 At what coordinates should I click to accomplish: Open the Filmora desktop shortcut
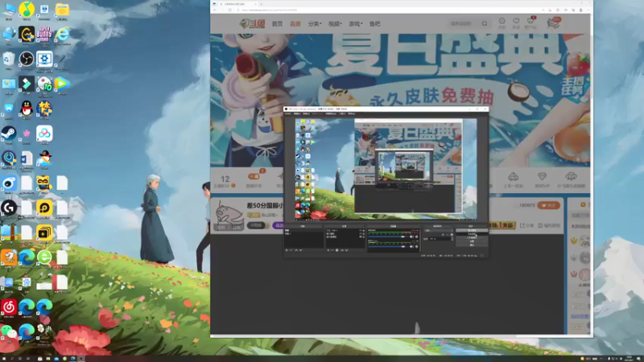coord(27,84)
